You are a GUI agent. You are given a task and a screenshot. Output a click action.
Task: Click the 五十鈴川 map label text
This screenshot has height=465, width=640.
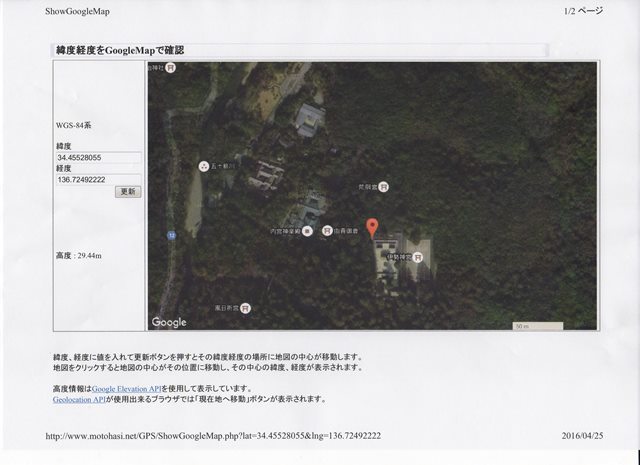223,167
